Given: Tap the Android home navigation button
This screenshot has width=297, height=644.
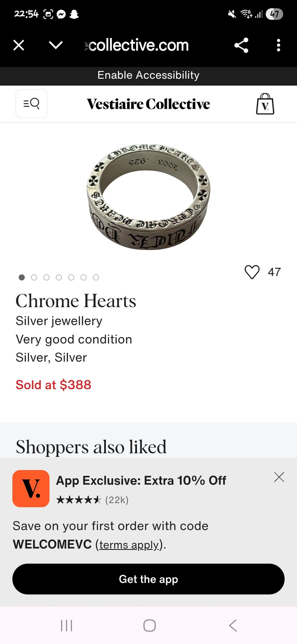Looking at the screenshot, I should (x=149, y=625).
